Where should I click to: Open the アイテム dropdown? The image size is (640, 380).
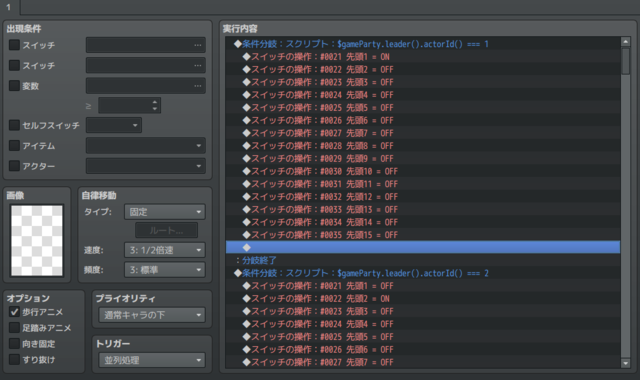145,145
